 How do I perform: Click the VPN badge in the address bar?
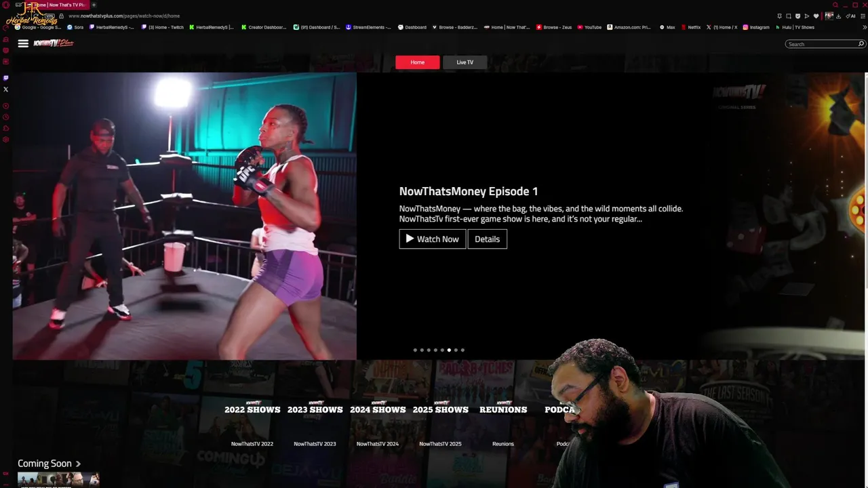[x=50, y=16]
